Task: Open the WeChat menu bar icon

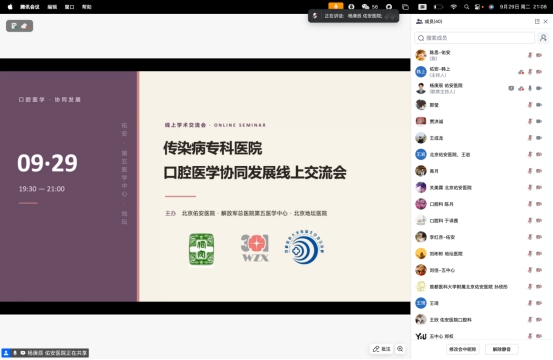Action: (365, 7)
